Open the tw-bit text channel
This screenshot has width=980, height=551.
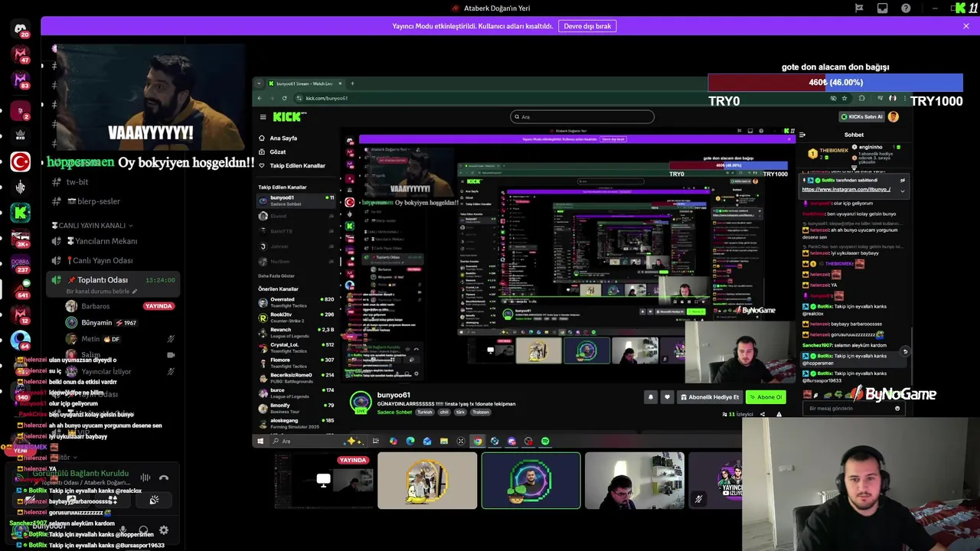77,182
